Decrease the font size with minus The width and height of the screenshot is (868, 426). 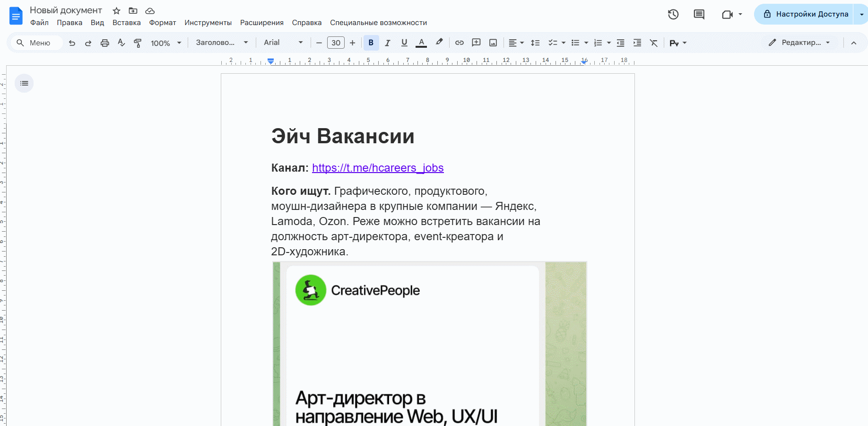(319, 43)
